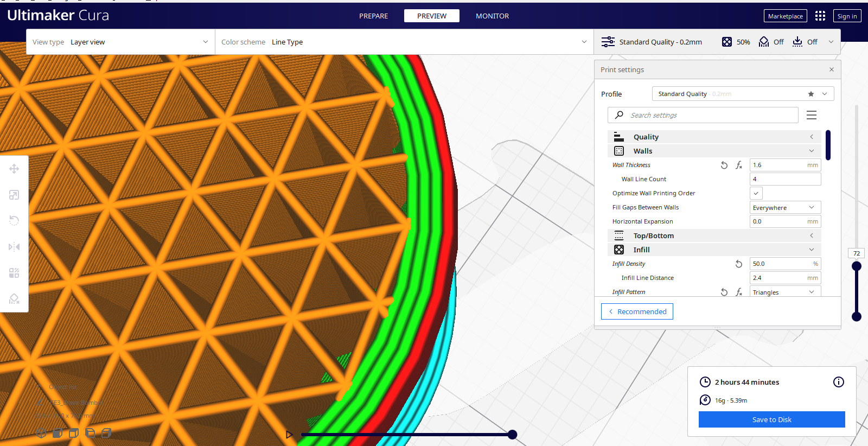Edit the Horizontal Expansion value field
Viewport: 868px width, 446px height.
click(785, 221)
